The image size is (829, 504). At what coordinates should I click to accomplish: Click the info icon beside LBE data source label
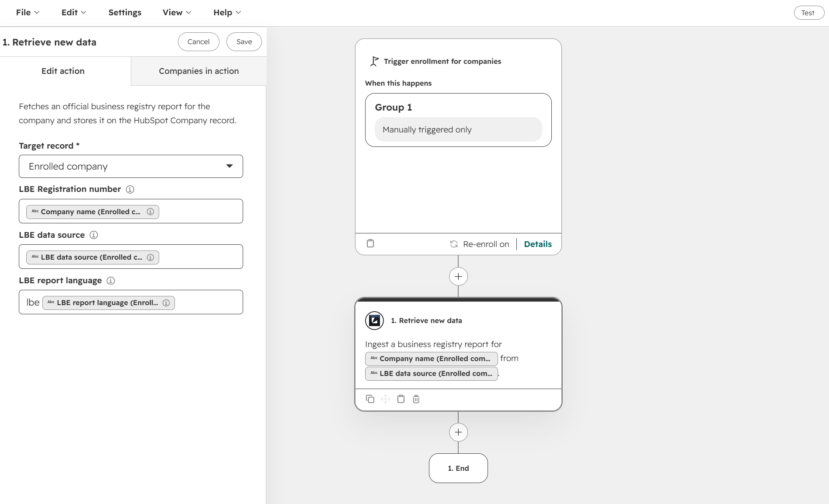(x=94, y=235)
